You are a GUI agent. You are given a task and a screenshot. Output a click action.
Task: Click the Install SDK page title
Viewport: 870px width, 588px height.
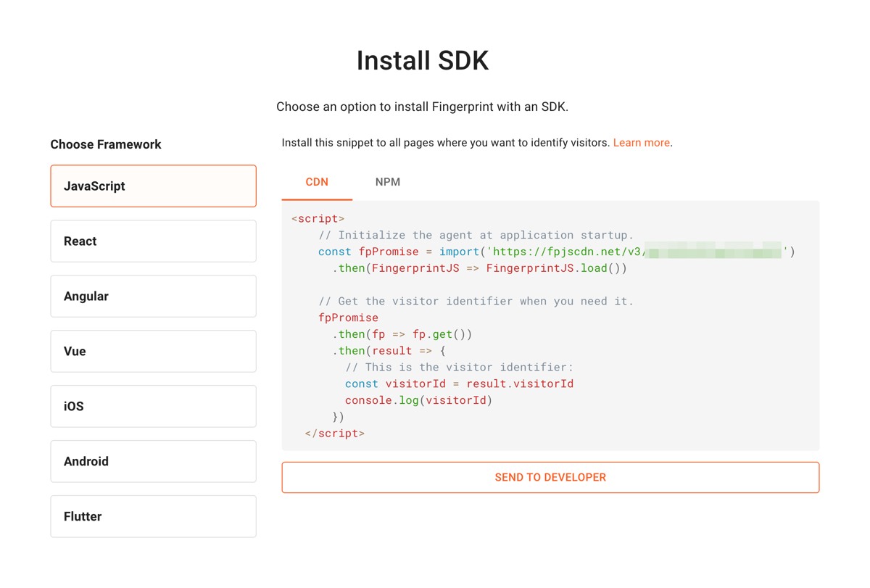point(422,60)
